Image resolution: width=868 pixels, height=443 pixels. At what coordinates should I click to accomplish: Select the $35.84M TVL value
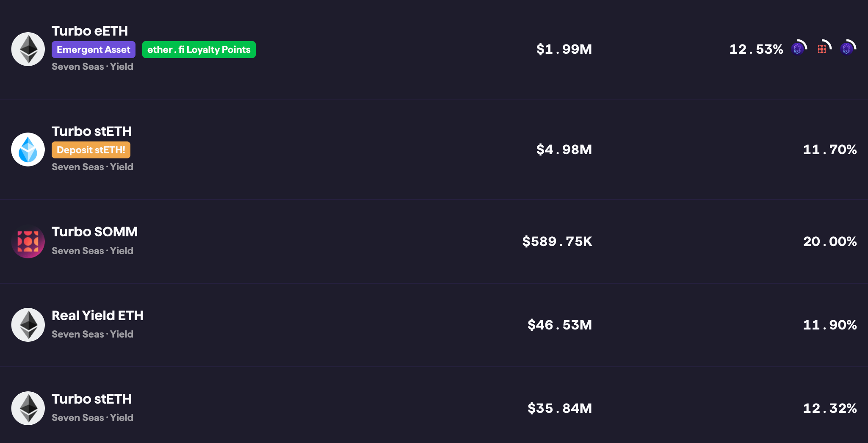coord(560,408)
